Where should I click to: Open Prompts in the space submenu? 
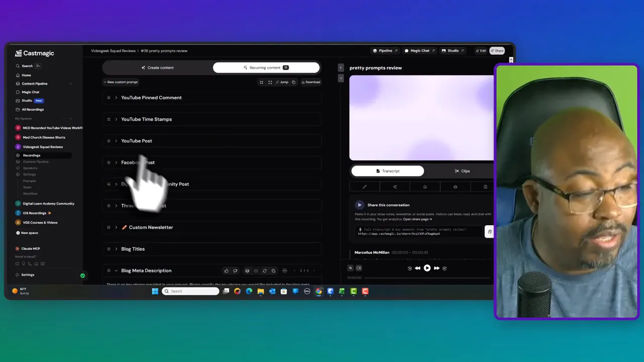29,180
